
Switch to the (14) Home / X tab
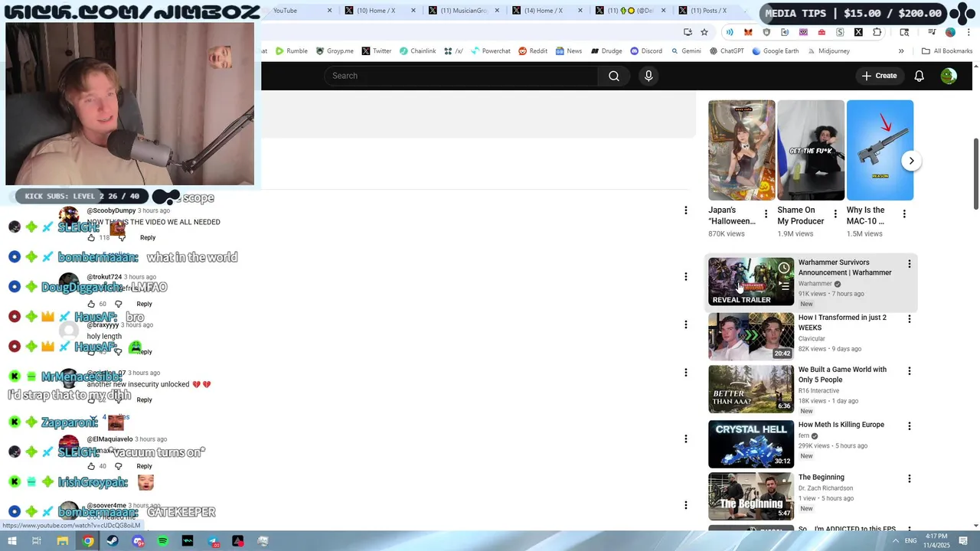pos(544,11)
